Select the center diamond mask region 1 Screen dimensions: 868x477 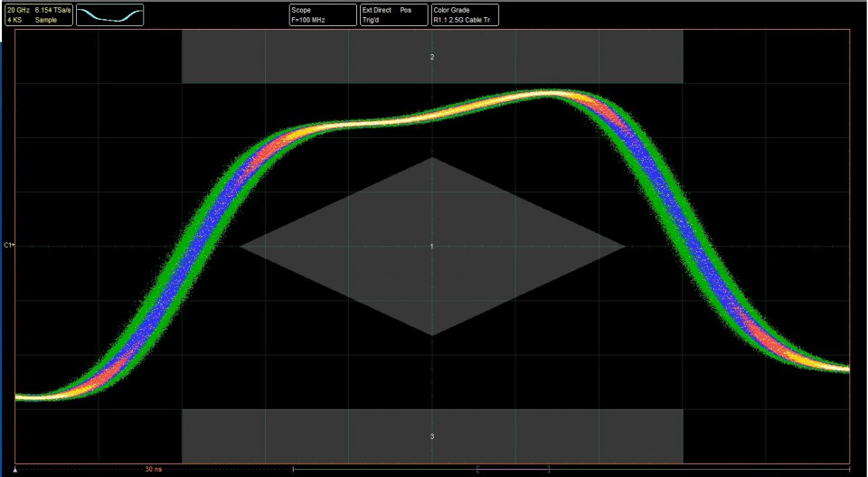(x=432, y=246)
